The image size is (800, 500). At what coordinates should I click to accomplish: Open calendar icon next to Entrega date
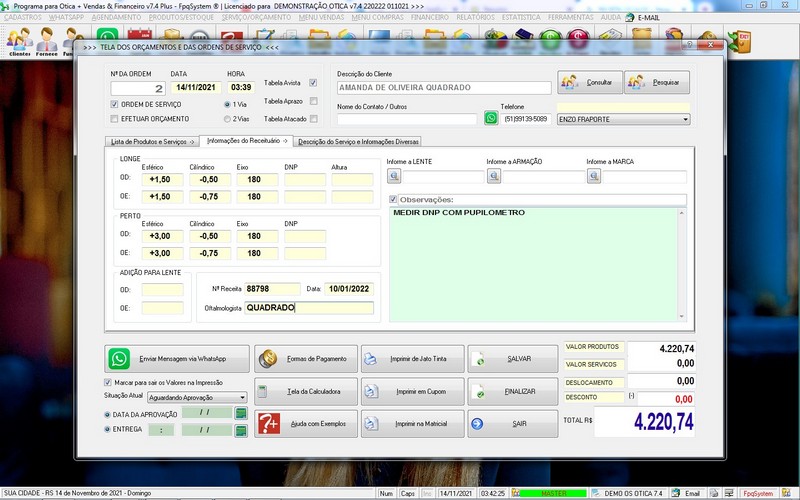pyautogui.click(x=241, y=429)
